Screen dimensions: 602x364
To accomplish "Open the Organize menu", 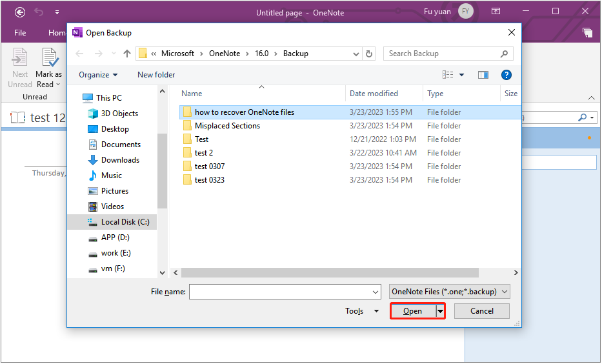I will pos(98,75).
